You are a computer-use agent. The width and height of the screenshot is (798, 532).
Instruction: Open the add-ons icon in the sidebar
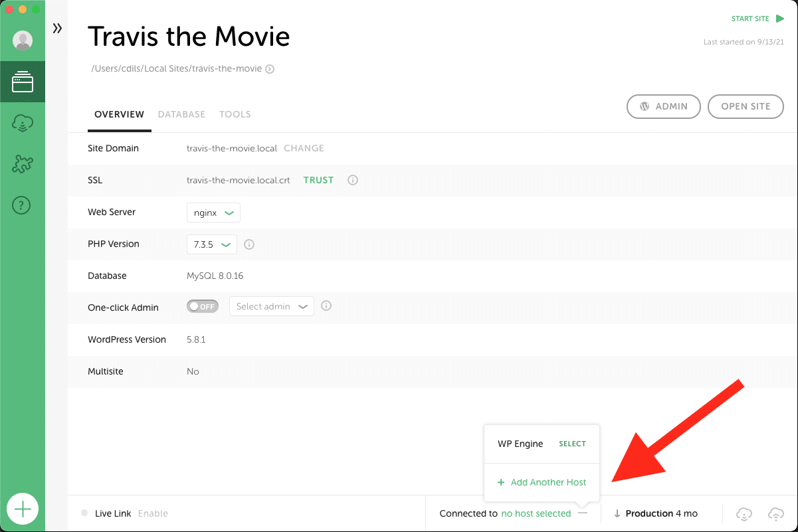(23, 164)
